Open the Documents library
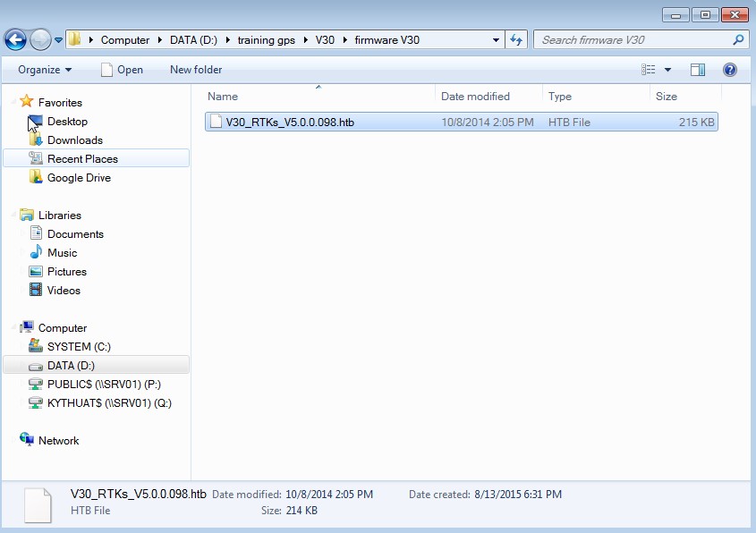 pyautogui.click(x=75, y=234)
